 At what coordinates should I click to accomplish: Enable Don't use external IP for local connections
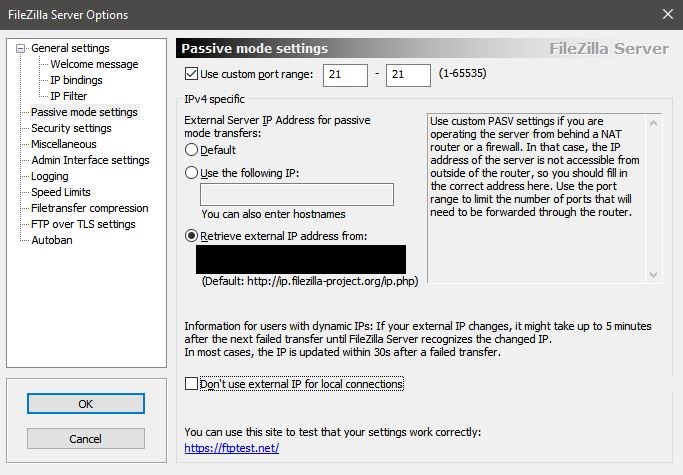click(191, 383)
